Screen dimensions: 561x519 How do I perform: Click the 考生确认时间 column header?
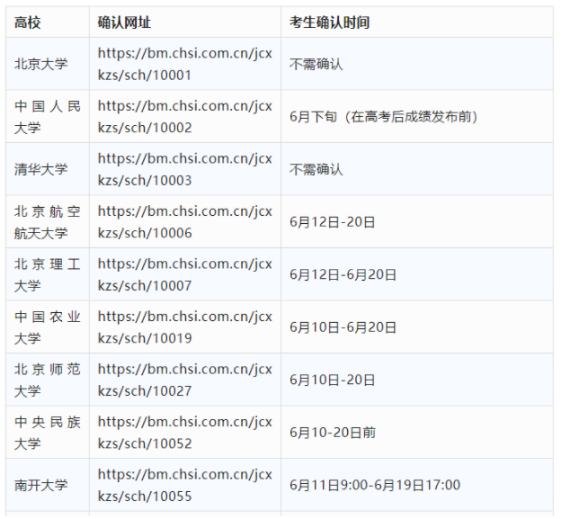coord(330,23)
